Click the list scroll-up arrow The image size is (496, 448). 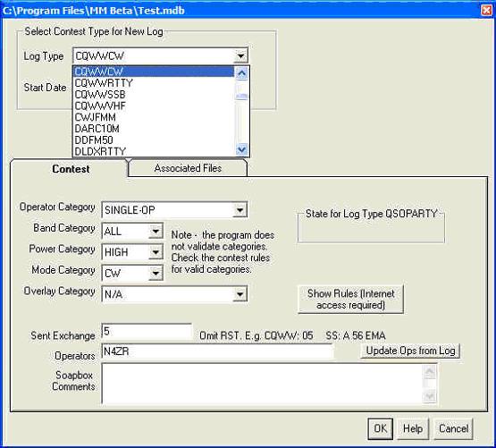coord(241,73)
